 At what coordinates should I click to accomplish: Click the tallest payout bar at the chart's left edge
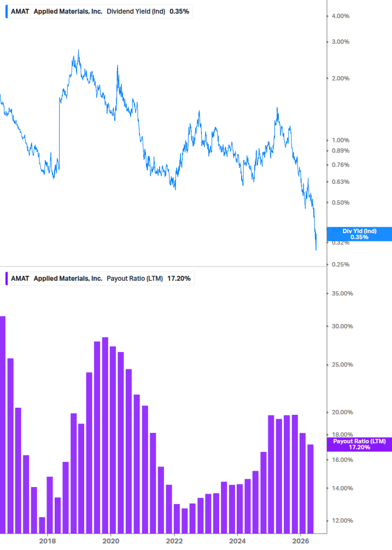pyautogui.click(x=2, y=425)
